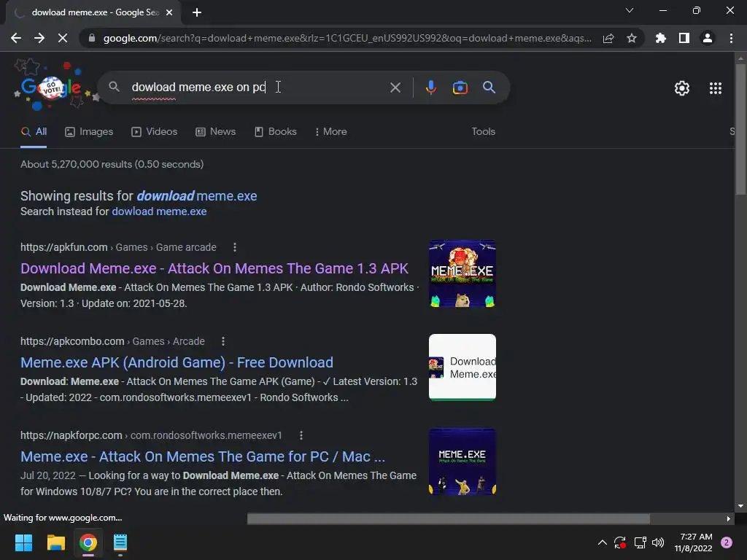Open Chrome three-dot menu

point(731,38)
